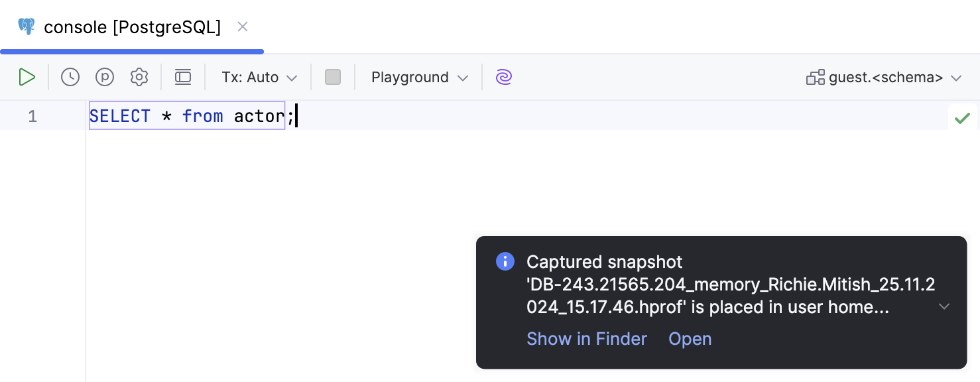
Task: Click the green success checkmark in the gutter
Action: [963, 117]
